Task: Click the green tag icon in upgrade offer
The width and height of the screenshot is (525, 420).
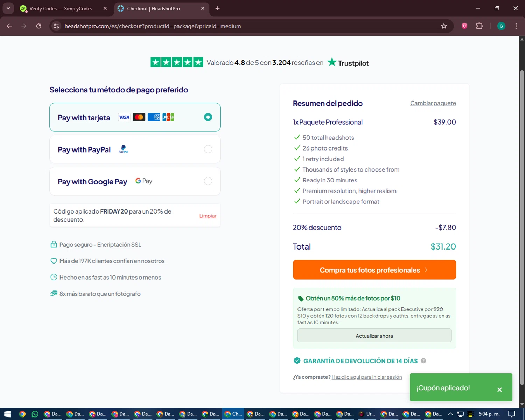Action: pyautogui.click(x=301, y=299)
